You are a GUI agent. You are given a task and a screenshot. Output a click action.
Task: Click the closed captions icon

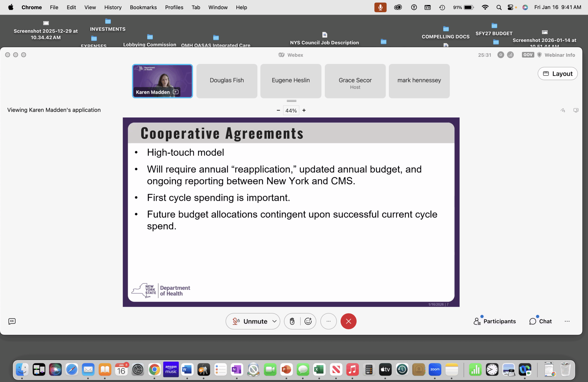point(12,321)
